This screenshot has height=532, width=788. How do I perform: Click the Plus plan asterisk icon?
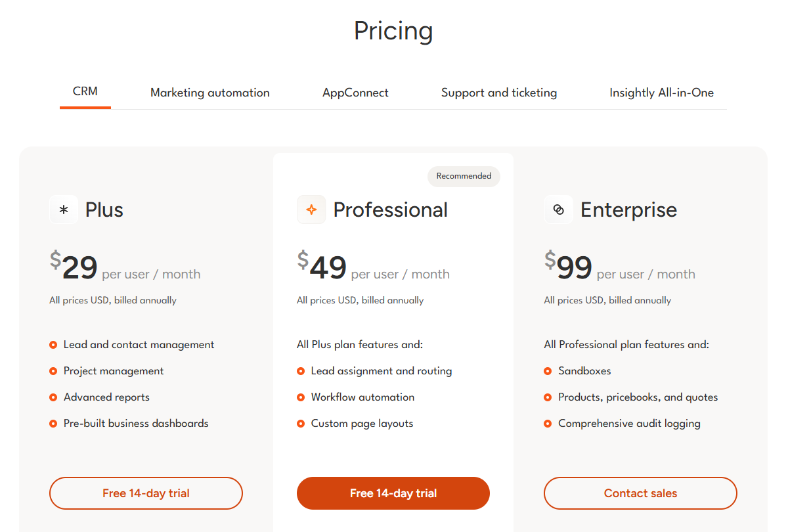click(x=64, y=210)
